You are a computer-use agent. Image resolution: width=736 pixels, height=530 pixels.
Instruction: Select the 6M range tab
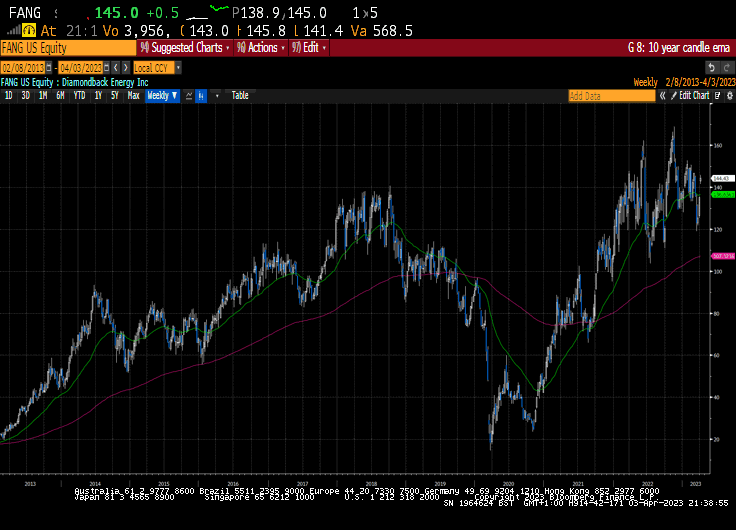(x=60, y=96)
